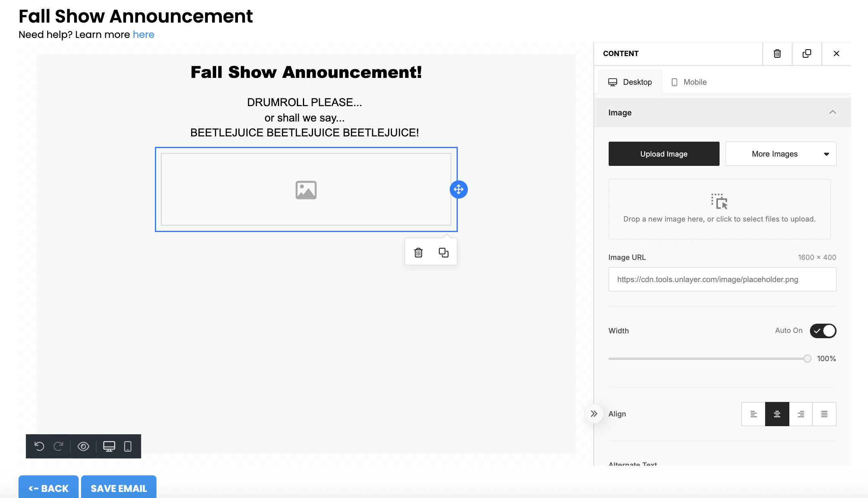Delete content using the panel trash icon
868x498 pixels.
[x=777, y=54]
